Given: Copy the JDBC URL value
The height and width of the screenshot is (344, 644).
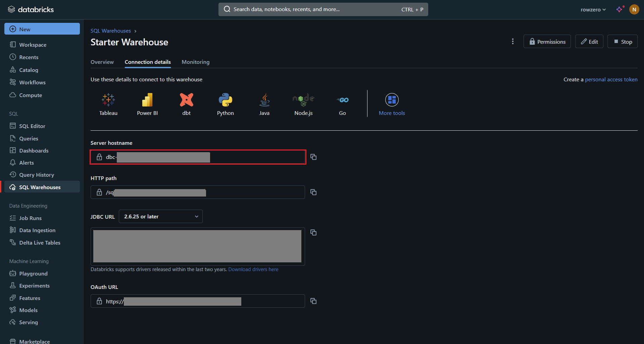Looking at the screenshot, I should tap(313, 232).
